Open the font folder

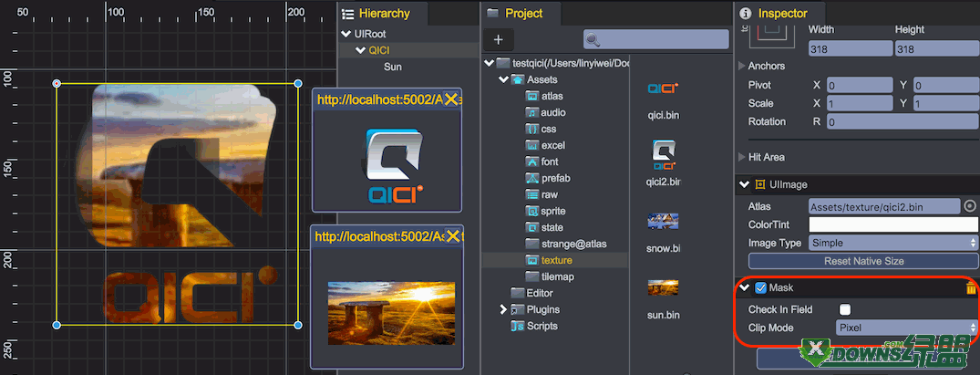coord(542,161)
